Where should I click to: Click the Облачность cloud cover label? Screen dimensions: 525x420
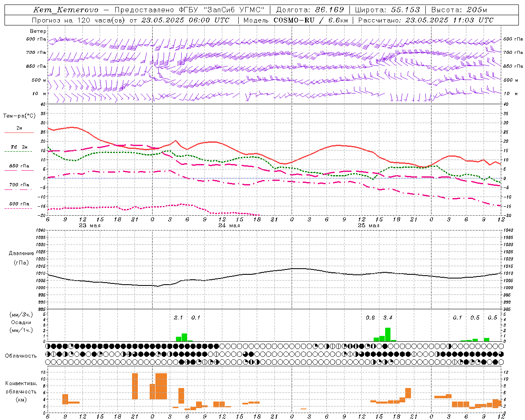click(x=21, y=356)
